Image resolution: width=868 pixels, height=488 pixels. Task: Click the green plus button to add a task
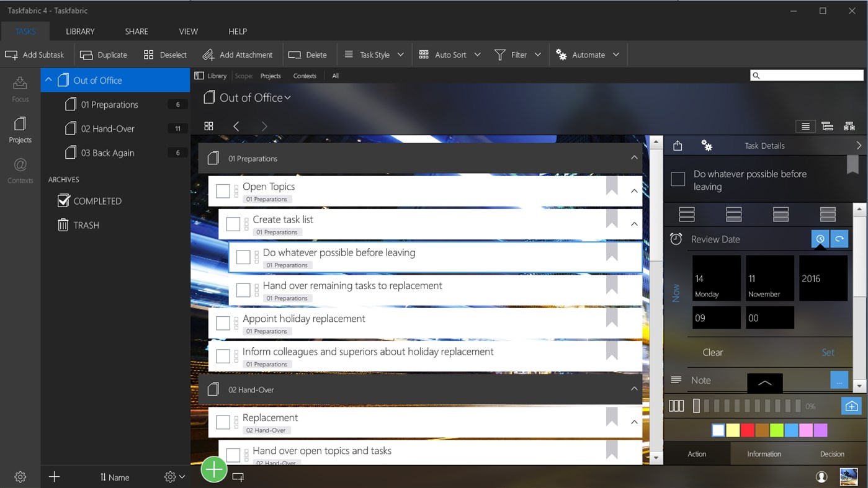click(213, 469)
